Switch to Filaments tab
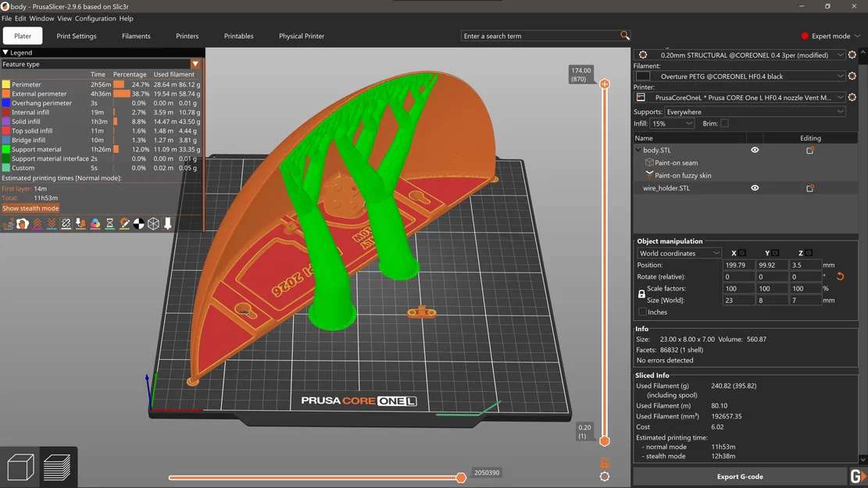 pyautogui.click(x=136, y=36)
